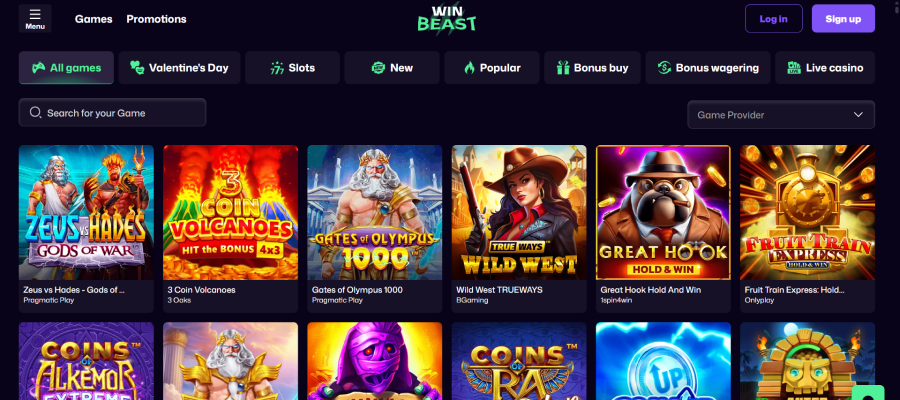900x400 pixels.
Task: Expand the Game Provider dropdown
Action: 780,115
